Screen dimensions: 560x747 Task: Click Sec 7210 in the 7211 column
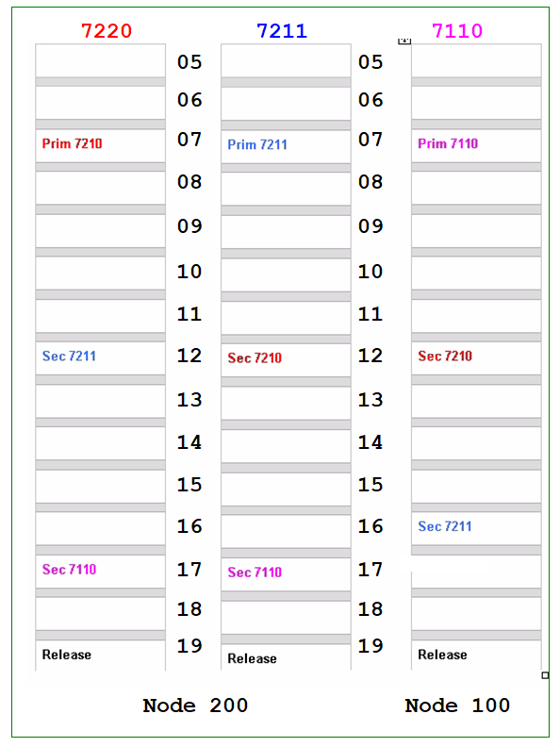coord(255,357)
